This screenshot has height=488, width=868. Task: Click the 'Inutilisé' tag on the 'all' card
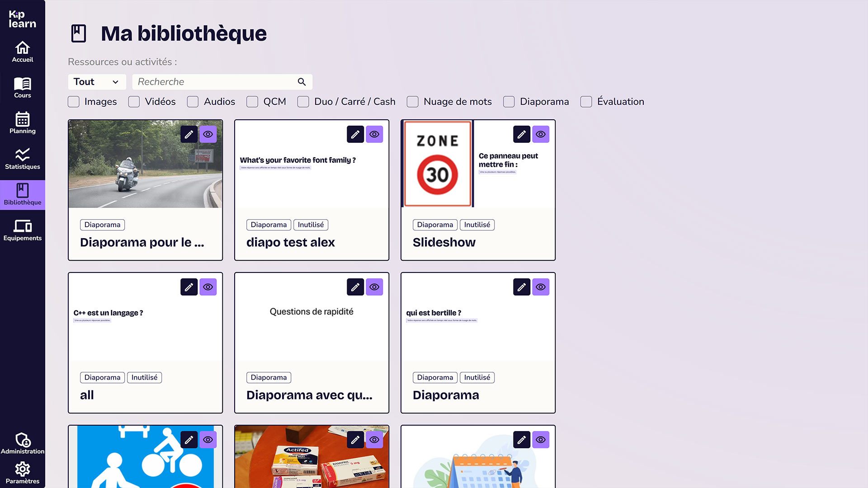tap(144, 377)
